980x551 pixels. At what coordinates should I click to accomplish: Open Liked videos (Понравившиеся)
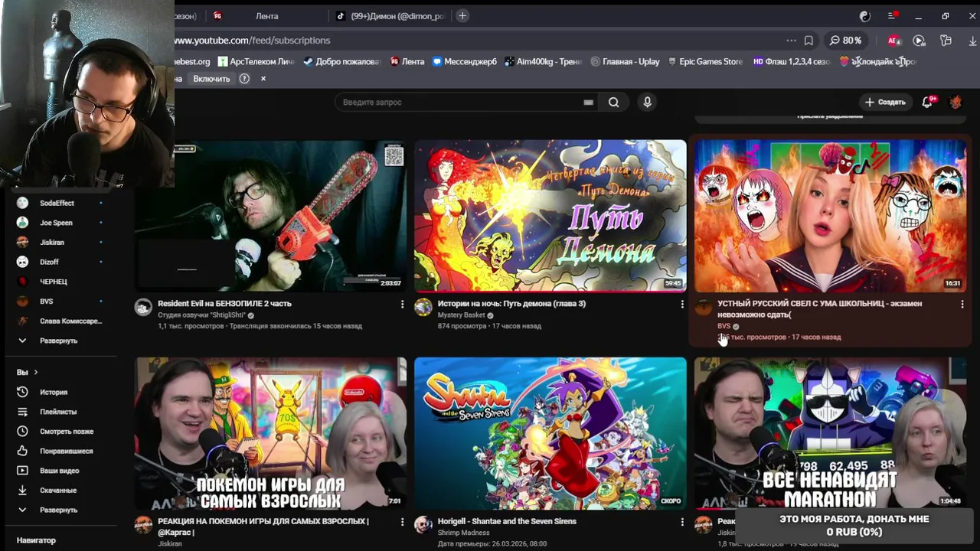(66, 451)
